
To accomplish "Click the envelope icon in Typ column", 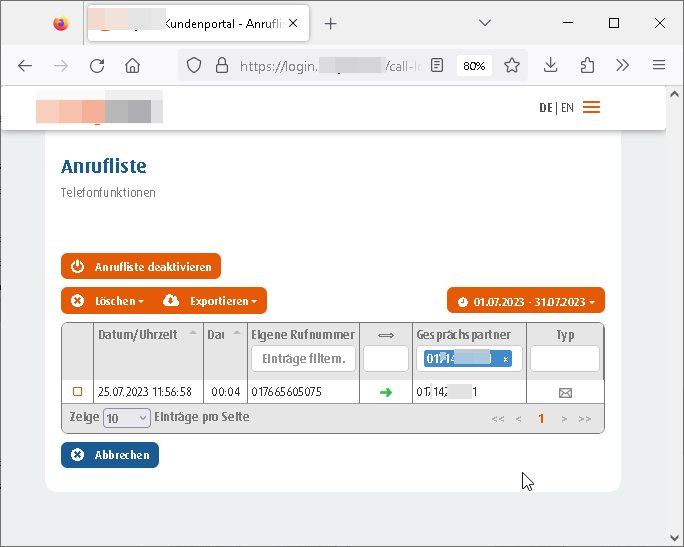I will (x=565, y=392).
